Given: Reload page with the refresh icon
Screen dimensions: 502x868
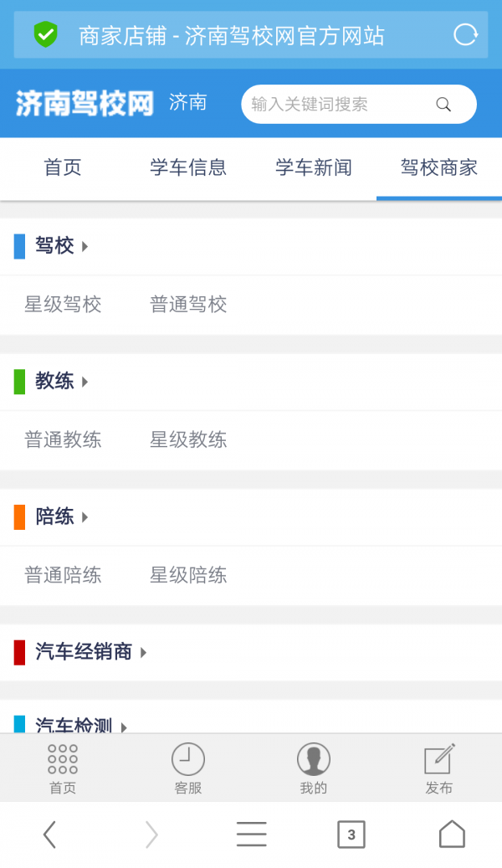Looking at the screenshot, I should 466,34.
